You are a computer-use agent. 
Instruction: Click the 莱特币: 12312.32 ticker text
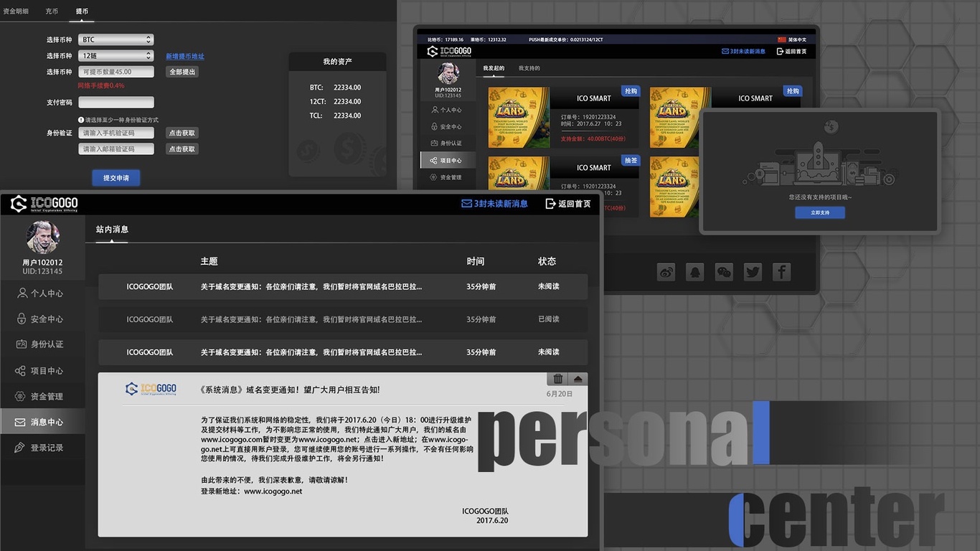tap(488, 39)
